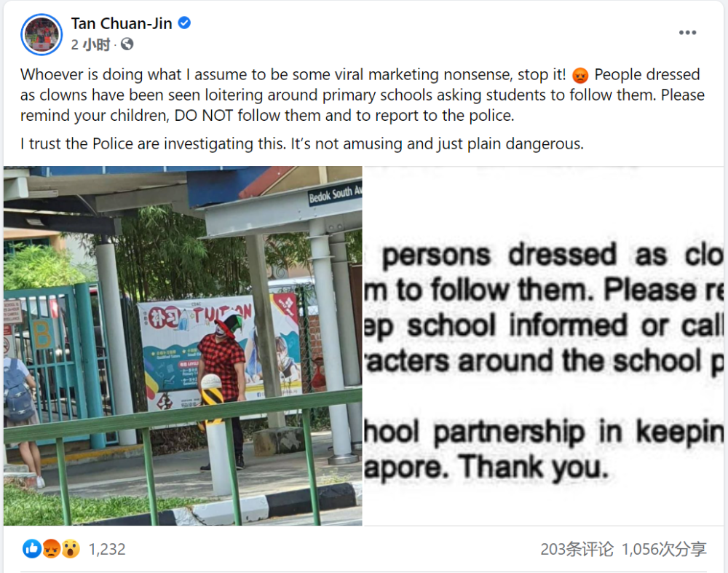Click the 2 小时 post timestamp

[x=90, y=44]
